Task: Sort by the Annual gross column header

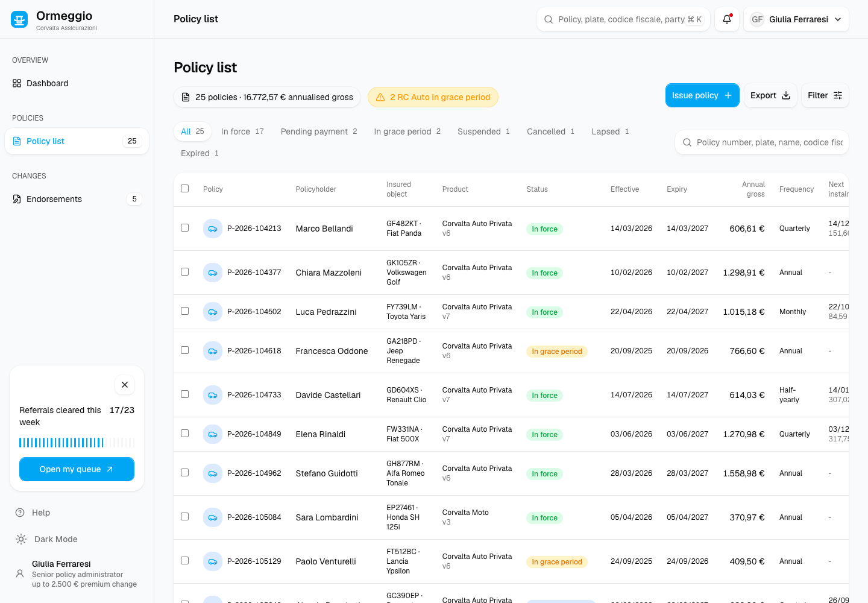Action: (x=753, y=189)
